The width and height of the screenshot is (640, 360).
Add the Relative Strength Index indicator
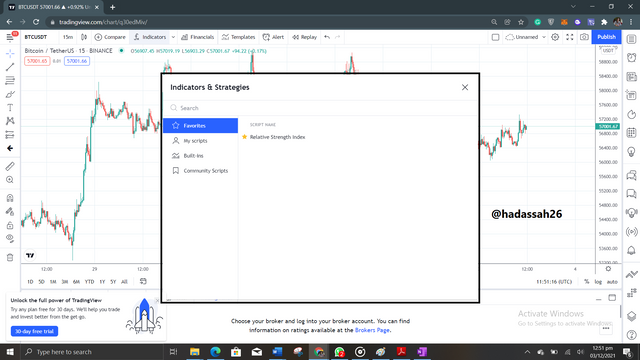(278, 137)
